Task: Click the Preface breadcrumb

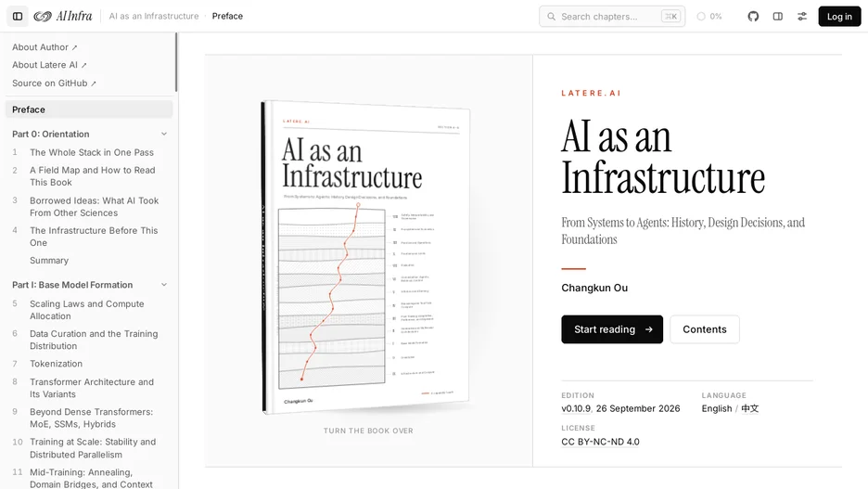Action: 227,16
